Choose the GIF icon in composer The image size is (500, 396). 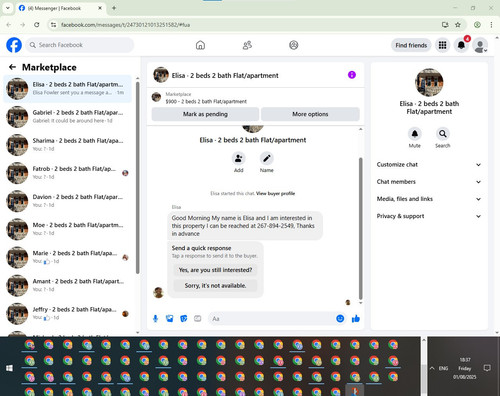198,319
